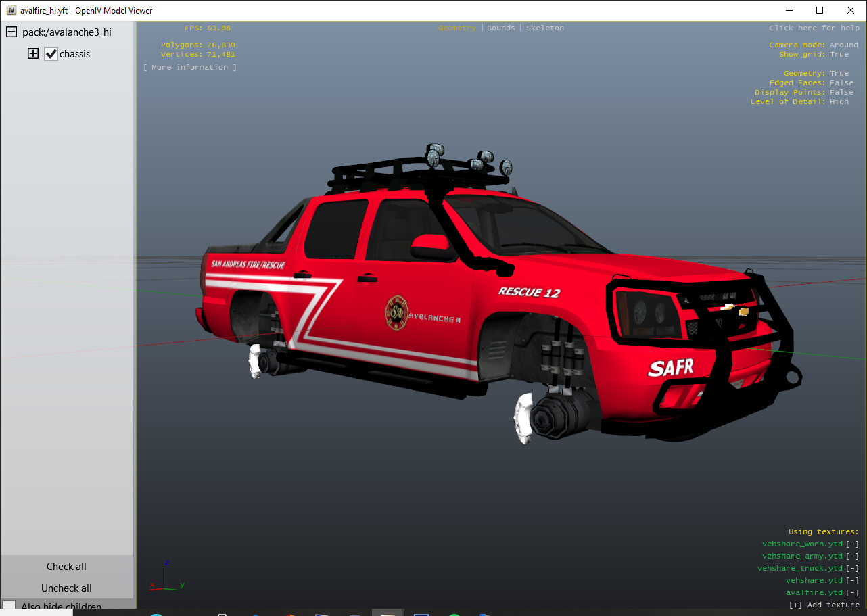Click [-] next to vehshare.ytd
The image size is (867, 616).
[852, 580]
